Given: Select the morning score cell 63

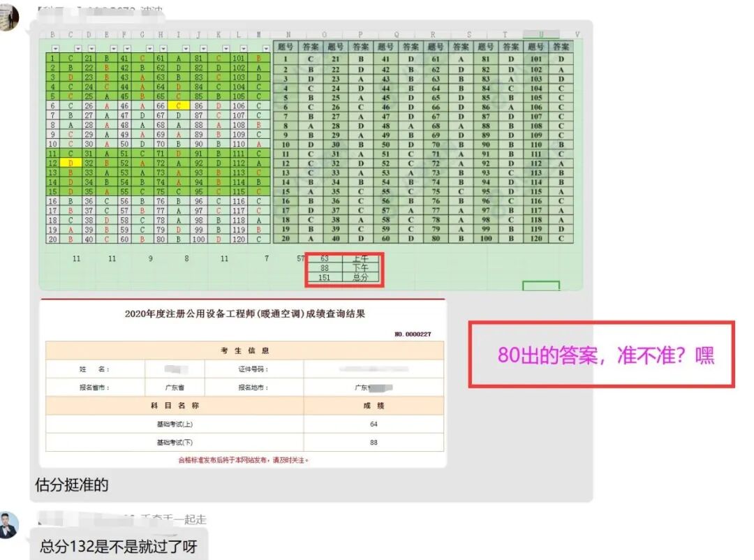Looking at the screenshot, I should pos(324,259).
